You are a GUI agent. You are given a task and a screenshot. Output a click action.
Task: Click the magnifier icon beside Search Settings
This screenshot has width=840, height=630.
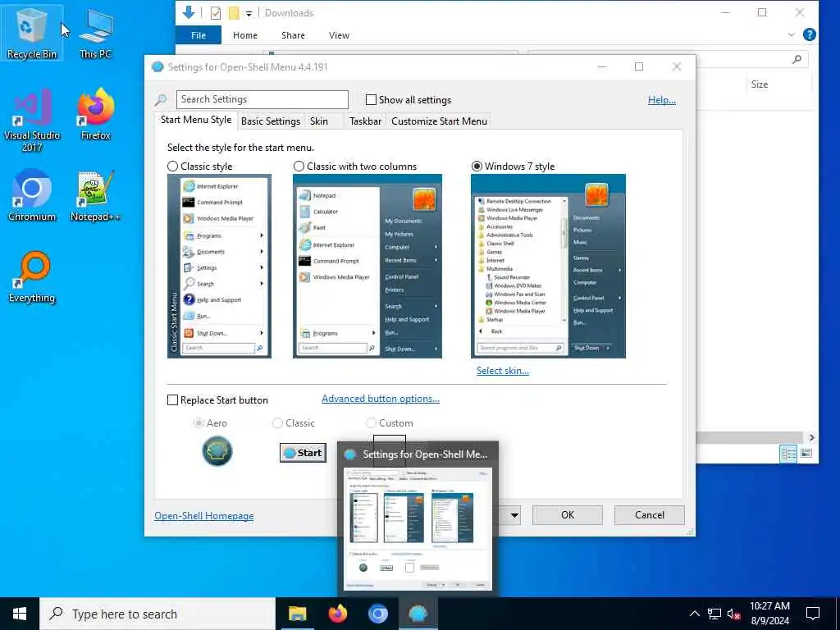pyautogui.click(x=161, y=99)
